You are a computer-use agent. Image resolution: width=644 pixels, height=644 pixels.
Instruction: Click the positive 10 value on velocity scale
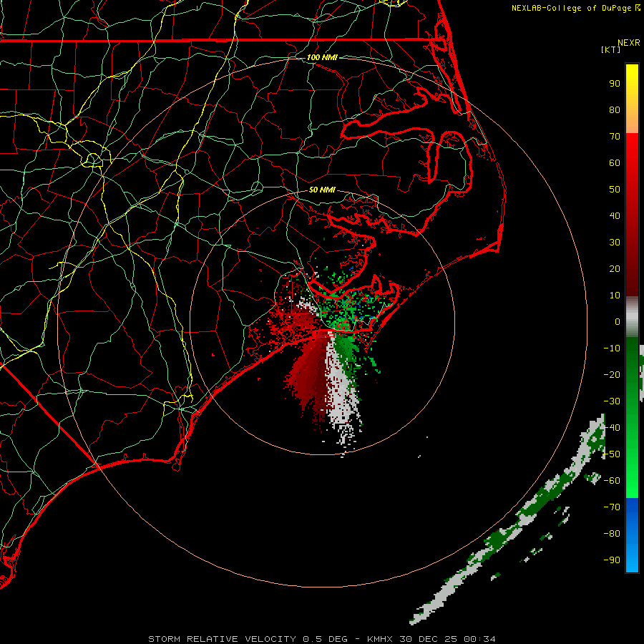pos(615,296)
